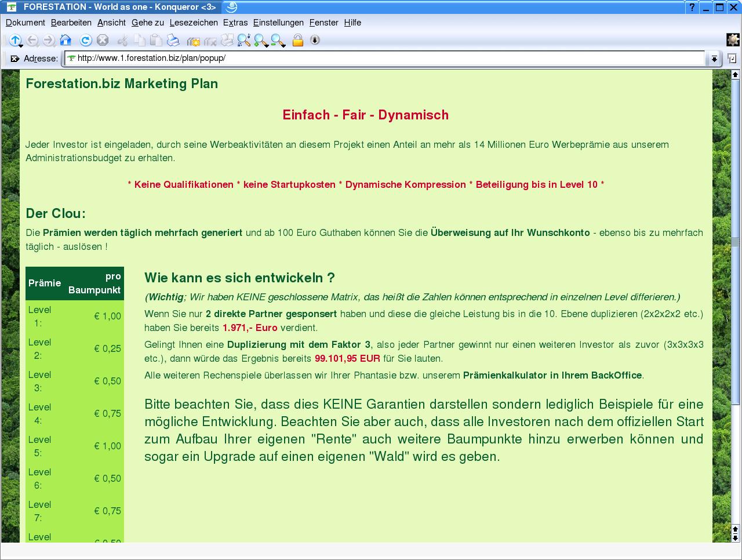Click the print frame icon with dashed box
Screen dimensions: 742x560
(227, 40)
